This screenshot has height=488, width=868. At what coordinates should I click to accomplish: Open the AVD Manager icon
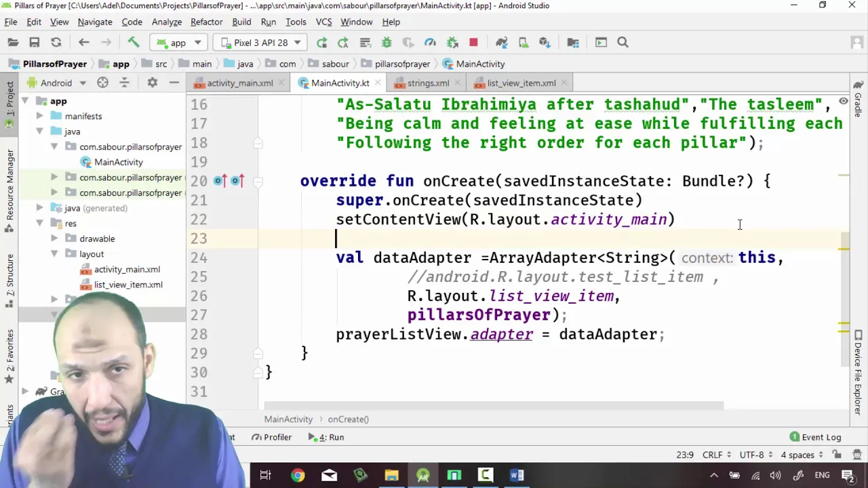[x=524, y=43]
